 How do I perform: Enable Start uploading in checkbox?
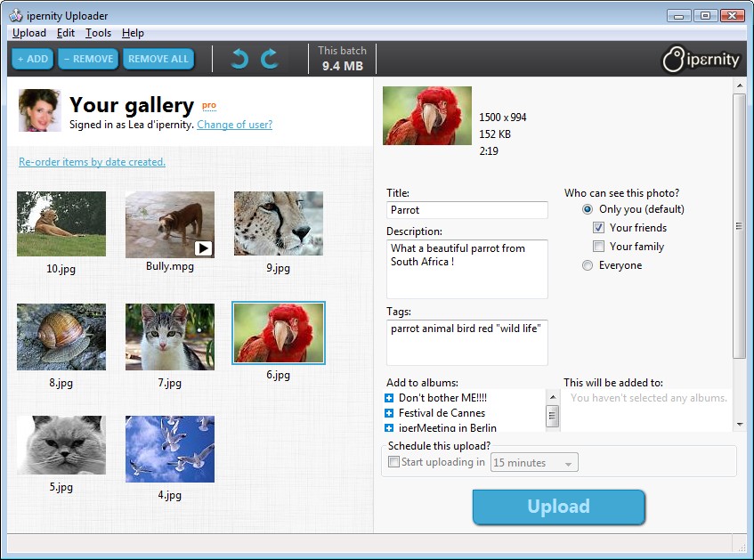pyautogui.click(x=393, y=462)
